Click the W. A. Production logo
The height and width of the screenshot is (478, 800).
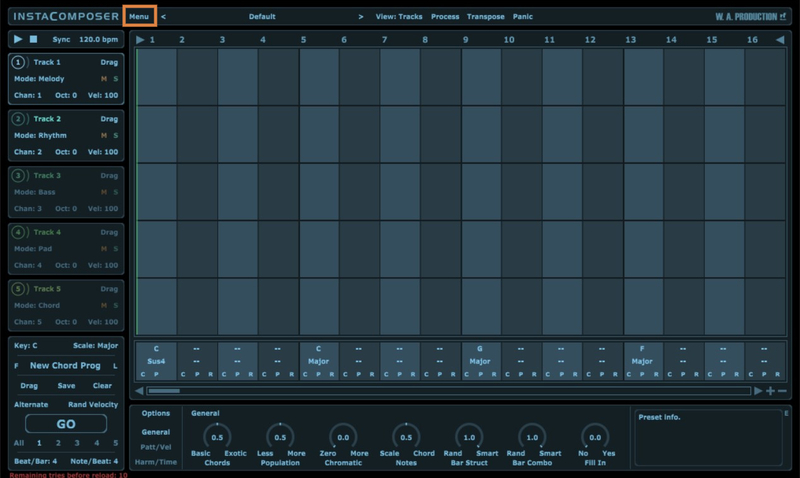tap(751, 17)
